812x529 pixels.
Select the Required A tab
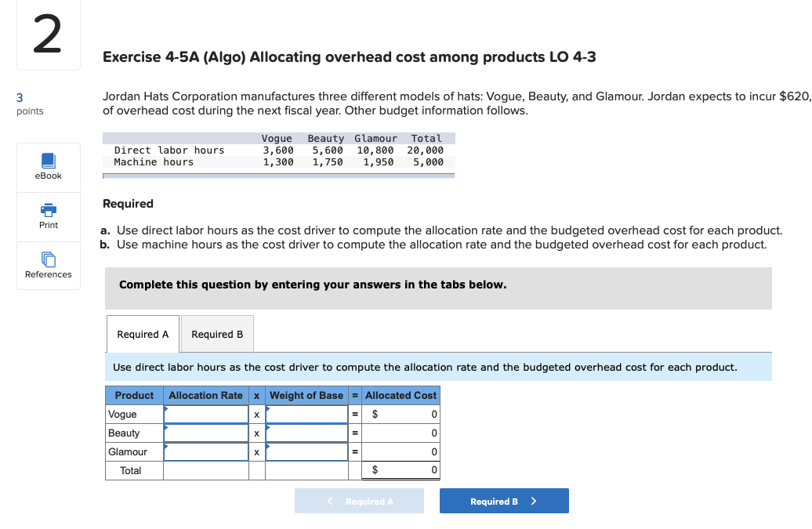tap(143, 334)
